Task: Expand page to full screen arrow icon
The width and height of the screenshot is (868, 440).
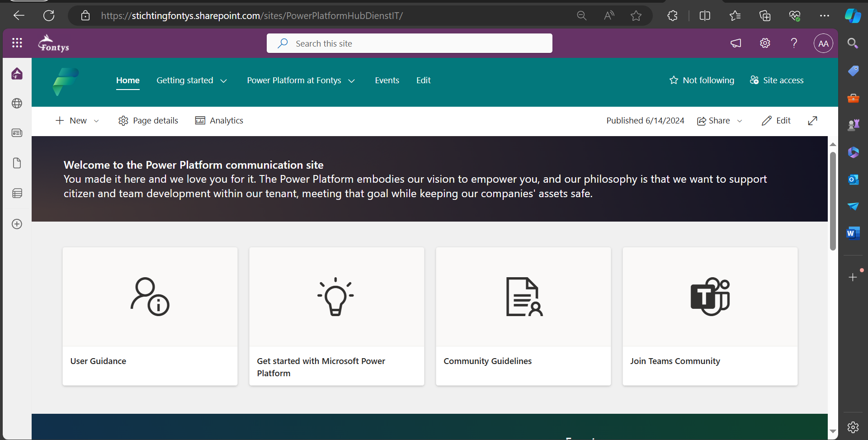Action: [812, 120]
